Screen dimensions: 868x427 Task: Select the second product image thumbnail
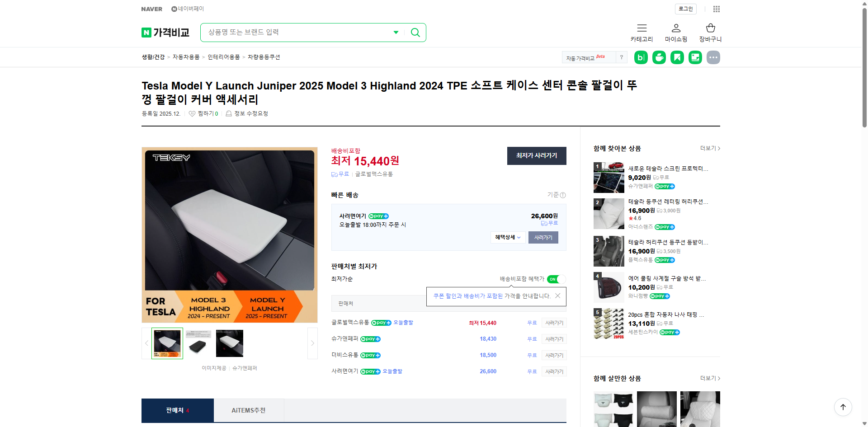(198, 343)
